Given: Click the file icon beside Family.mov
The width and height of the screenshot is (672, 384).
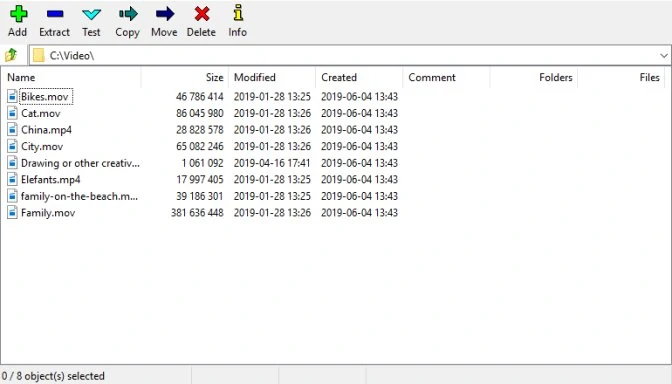Looking at the screenshot, I should tap(12, 213).
